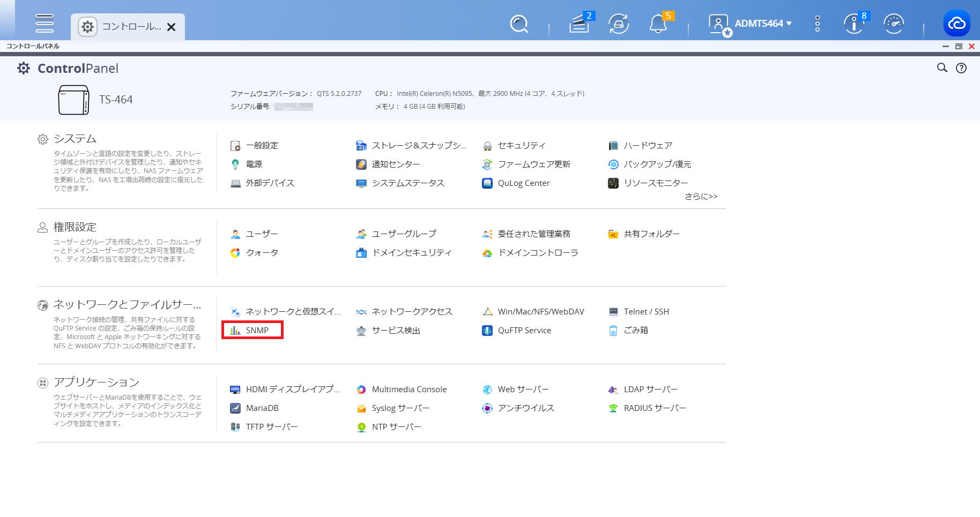This screenshot has width=980, height=517.
Task: Open Control Panel help question mark
Action: [961, 68]
